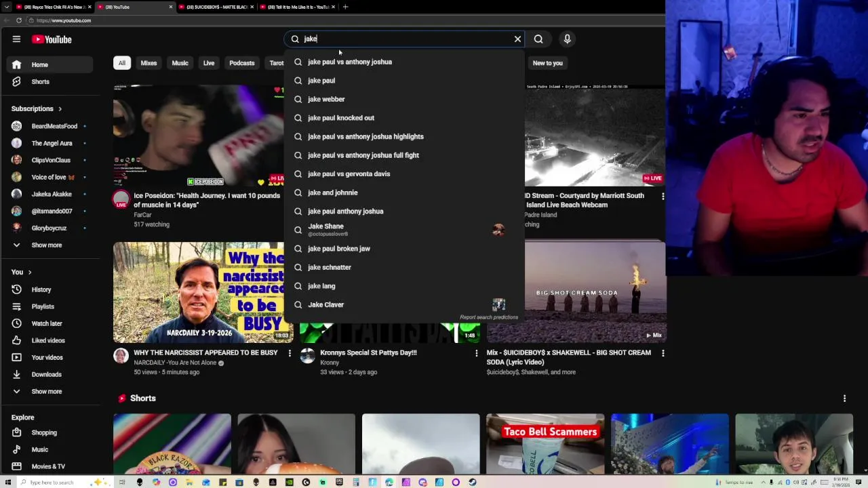The image size is (868, 488).
Task: Expand 'Show more' under You section
Action: (50, 391)
